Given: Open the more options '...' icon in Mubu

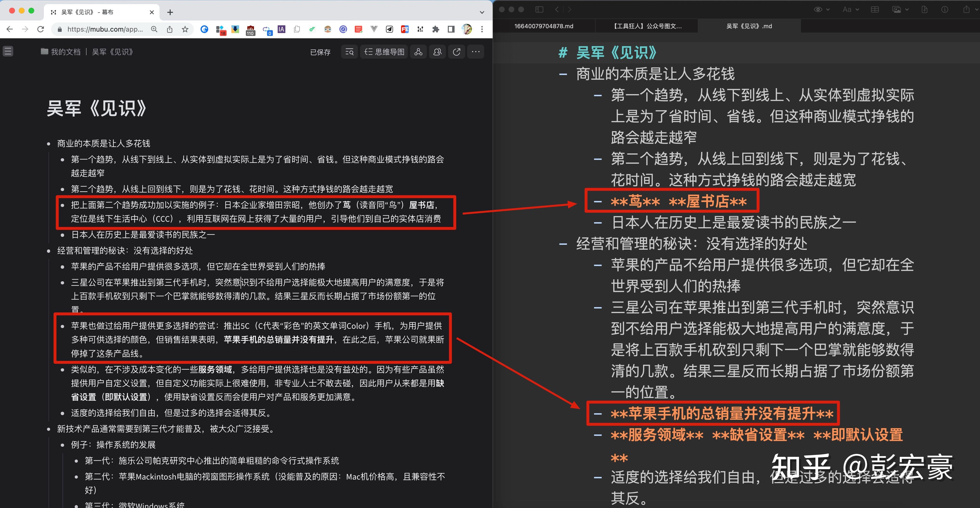Looking at the screenshot, I should tap(476, 51).
